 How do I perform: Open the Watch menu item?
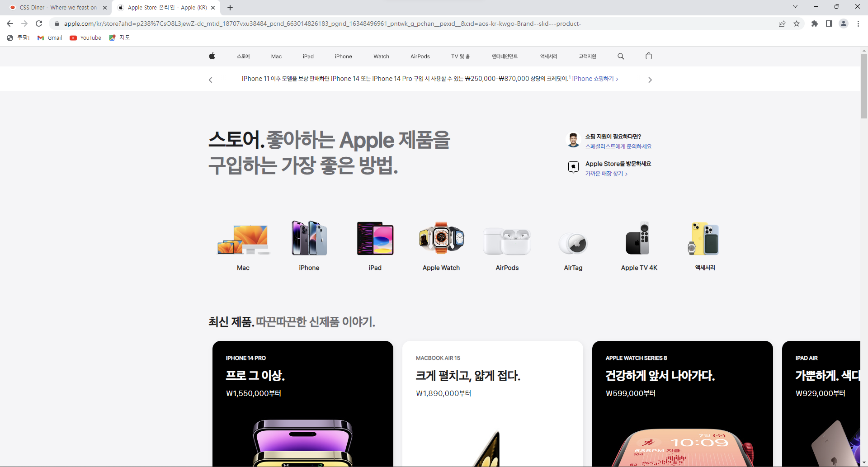[x=381, y=57]
